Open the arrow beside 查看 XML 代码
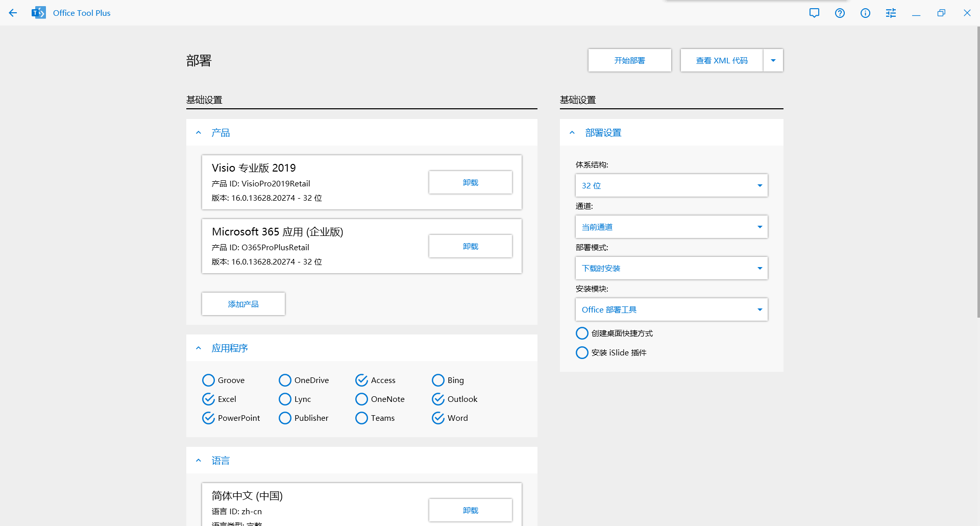This screenshot has height=526, width=980. tap(773, 60)
